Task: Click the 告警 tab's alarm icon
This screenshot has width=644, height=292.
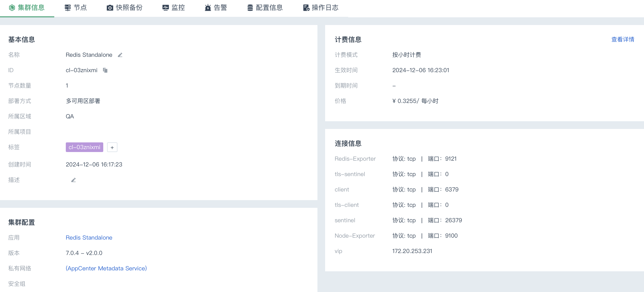Action: pyautogui.click(x=208, y=8)
